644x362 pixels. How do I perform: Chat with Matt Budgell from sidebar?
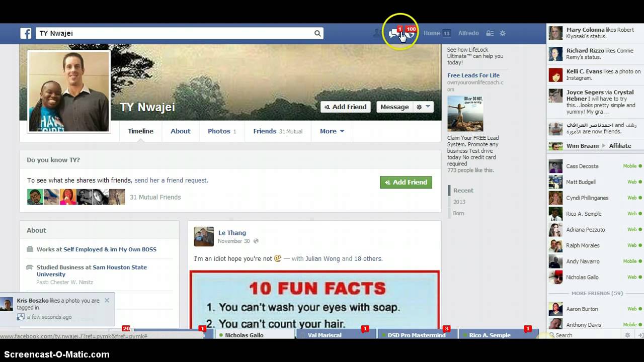click(595, 182)
